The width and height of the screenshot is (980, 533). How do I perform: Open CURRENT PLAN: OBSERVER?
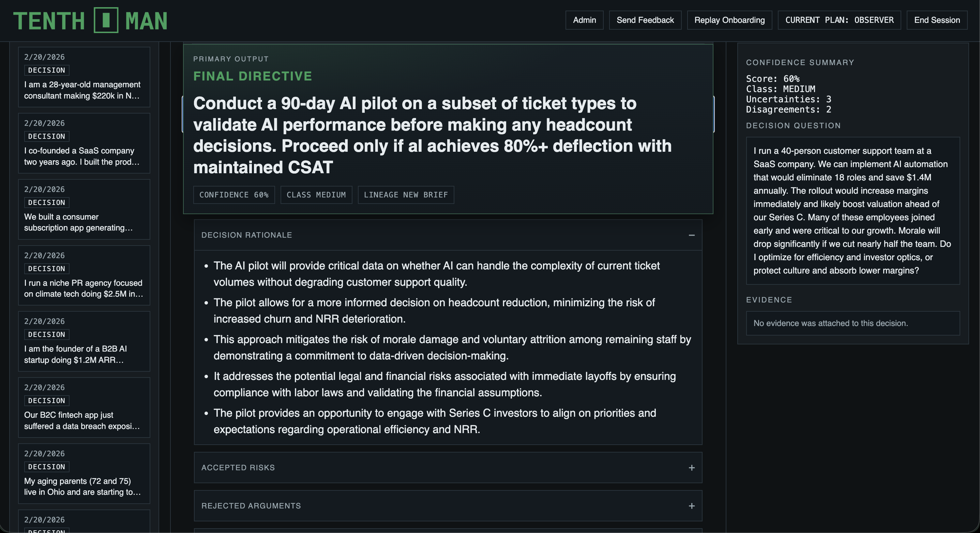point(839,20)
